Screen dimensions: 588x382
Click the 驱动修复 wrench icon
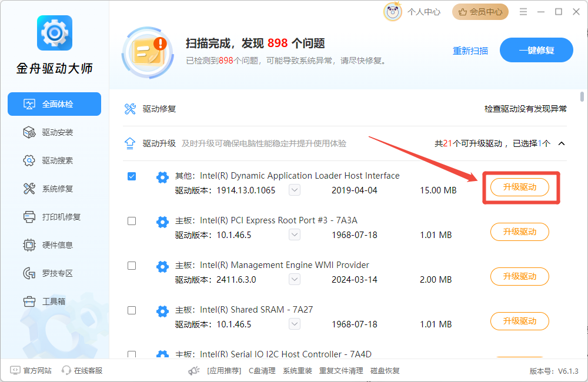(x=130, y=109)
